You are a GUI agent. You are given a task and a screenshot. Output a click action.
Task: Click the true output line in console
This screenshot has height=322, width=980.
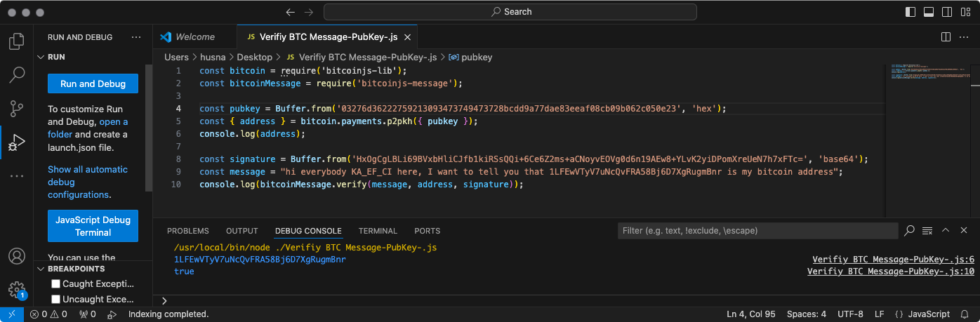[184, 271]
